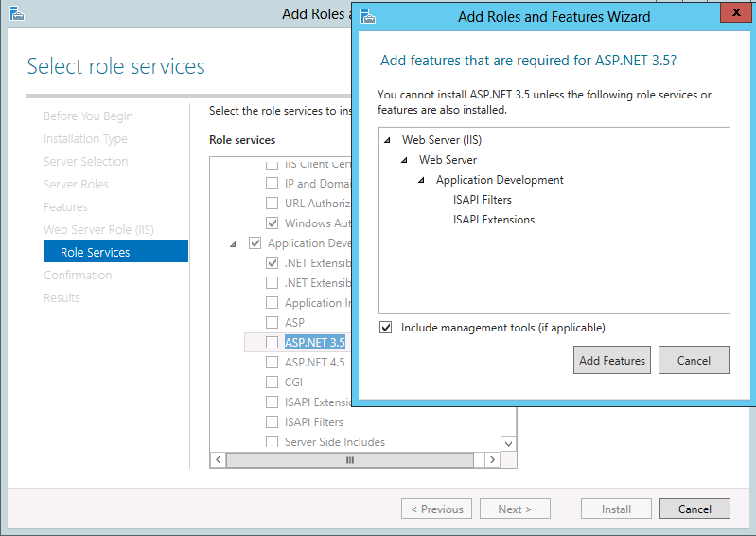Check the CGI checkbox
The width and height of the screenshot is (756, 536).
pyautogui.click(x=272, y=382)
